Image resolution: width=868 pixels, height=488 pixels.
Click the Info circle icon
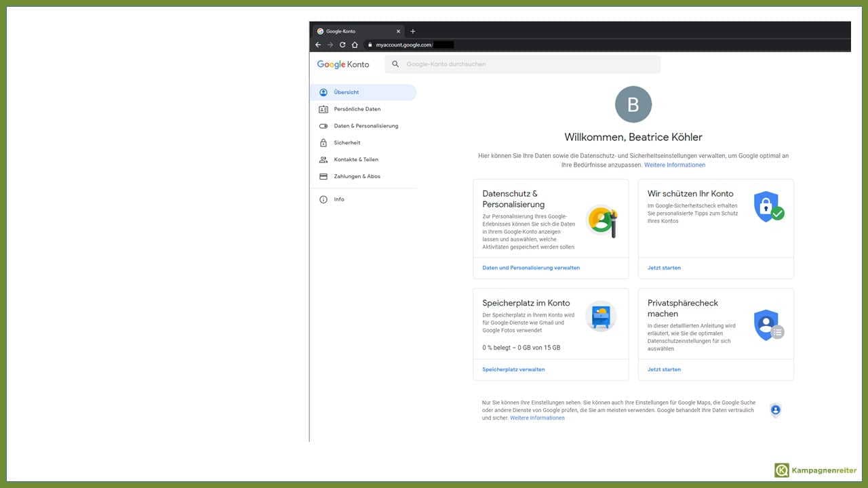[x=323, y=199]
